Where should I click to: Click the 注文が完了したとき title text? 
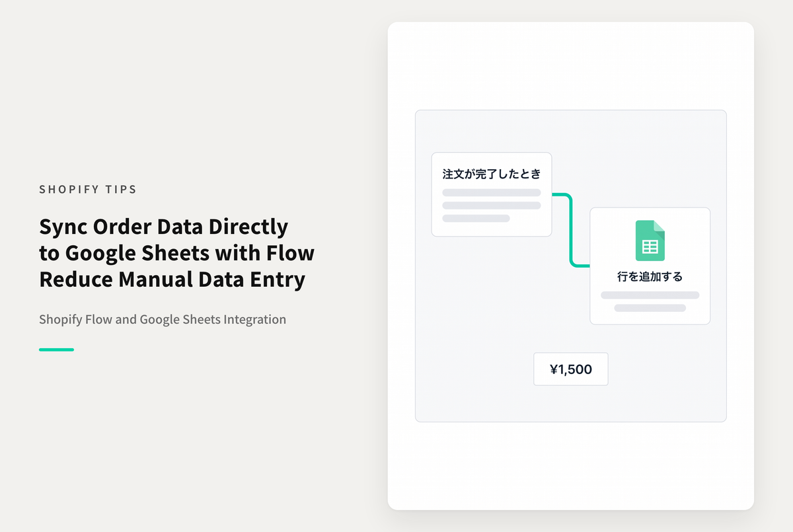click(x=492, y=174)
